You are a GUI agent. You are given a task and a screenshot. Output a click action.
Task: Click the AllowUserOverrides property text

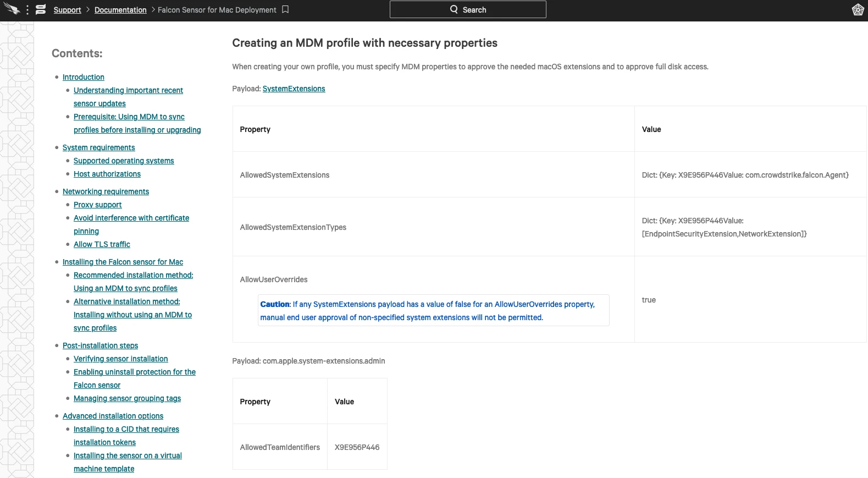tap(274, 279)
